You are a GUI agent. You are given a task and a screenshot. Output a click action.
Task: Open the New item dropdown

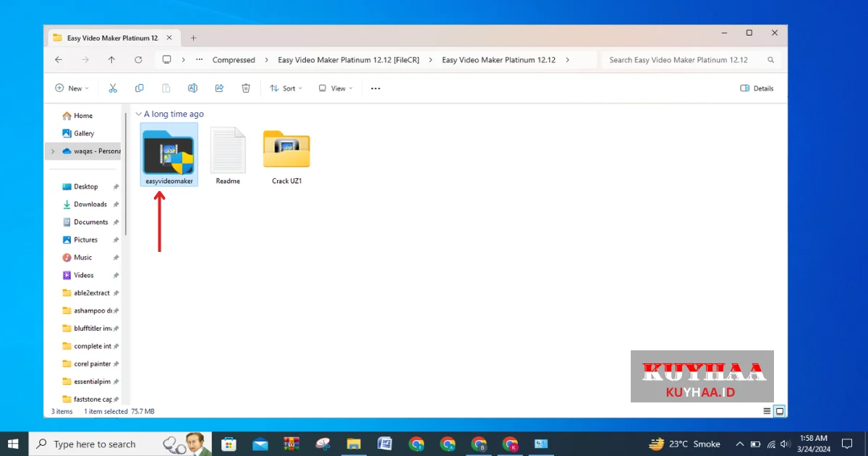click(x=72, y=88)
